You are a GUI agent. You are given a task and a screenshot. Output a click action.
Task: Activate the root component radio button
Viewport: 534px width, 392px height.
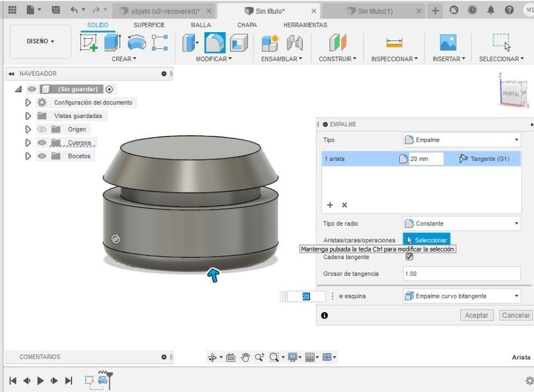click(x=109, y=89)
